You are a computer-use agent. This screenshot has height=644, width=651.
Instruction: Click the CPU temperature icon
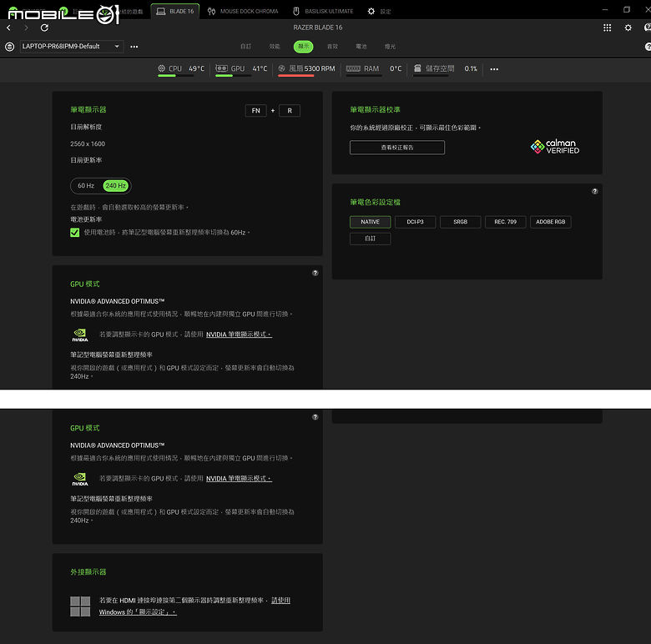162,68
